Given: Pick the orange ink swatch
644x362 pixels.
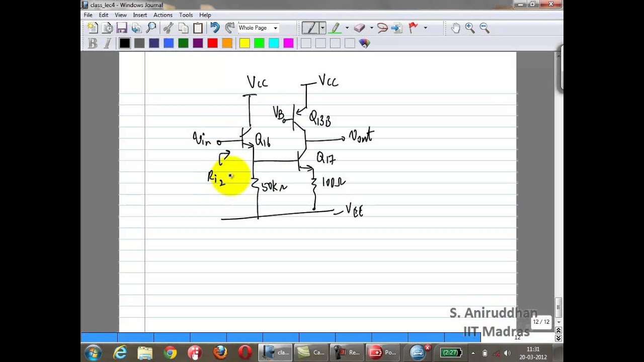Looking at the screenshot, I should click(227, 44).
